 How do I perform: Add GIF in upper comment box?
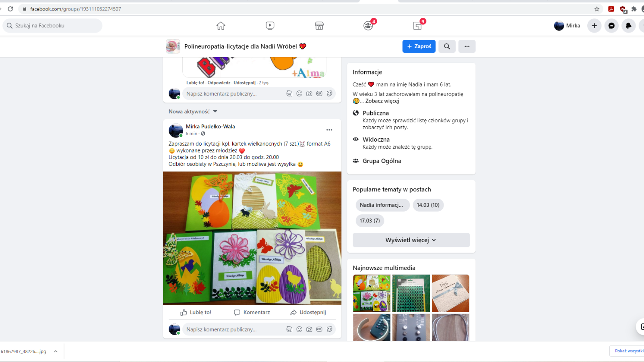(319, 94)
